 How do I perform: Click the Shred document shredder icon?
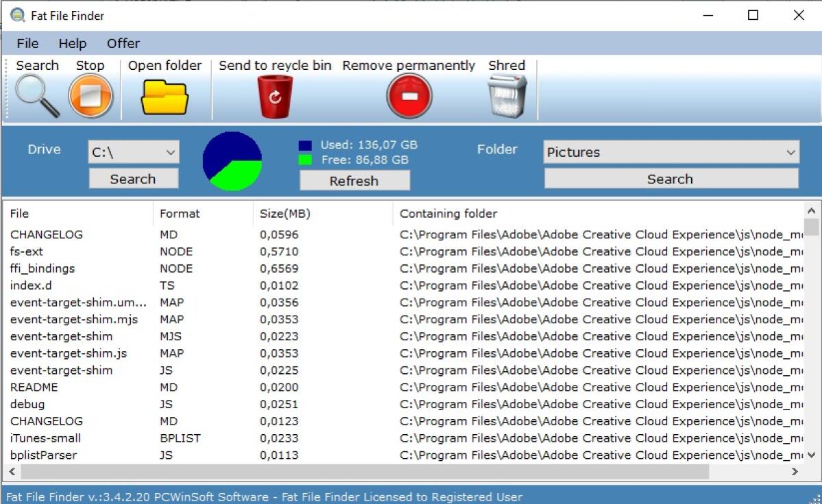[506, 96]
